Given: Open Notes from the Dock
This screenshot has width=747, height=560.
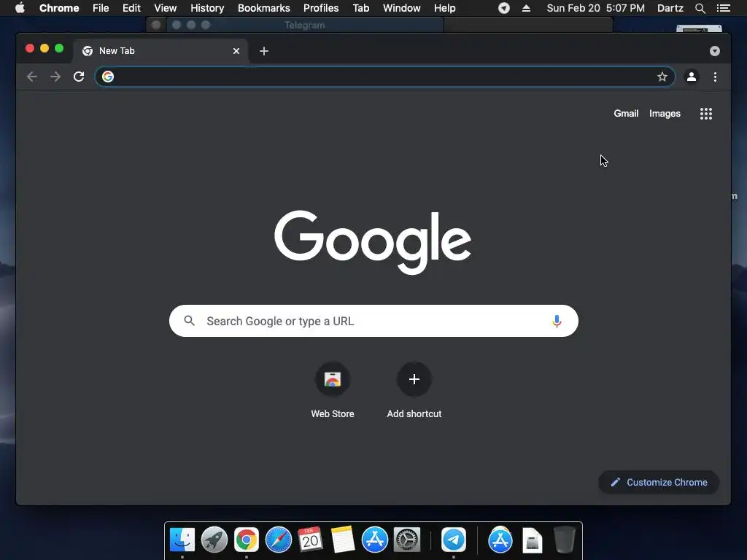Looking at the screenshot, I should coord(343,540).
